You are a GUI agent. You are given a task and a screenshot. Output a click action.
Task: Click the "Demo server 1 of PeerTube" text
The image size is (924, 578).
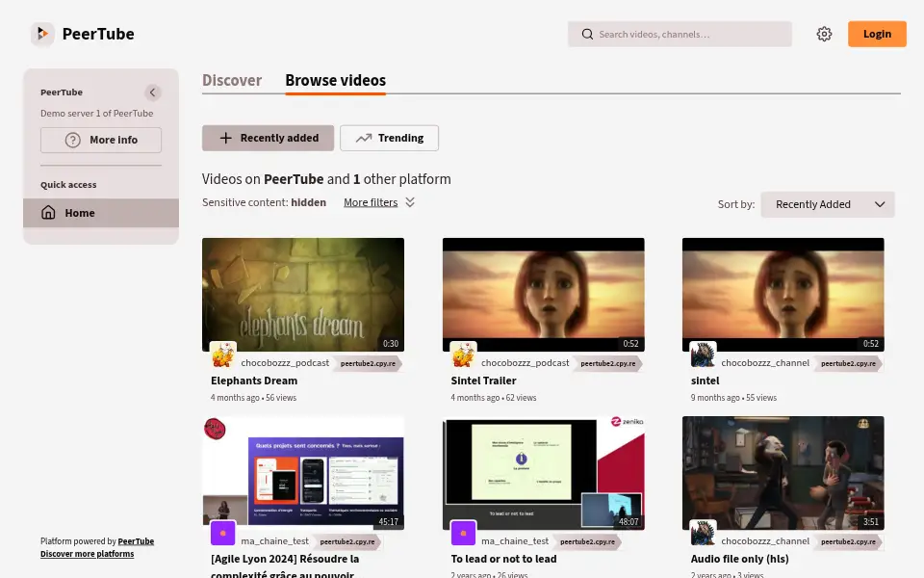pyautogui.click(x=96, y=114)
